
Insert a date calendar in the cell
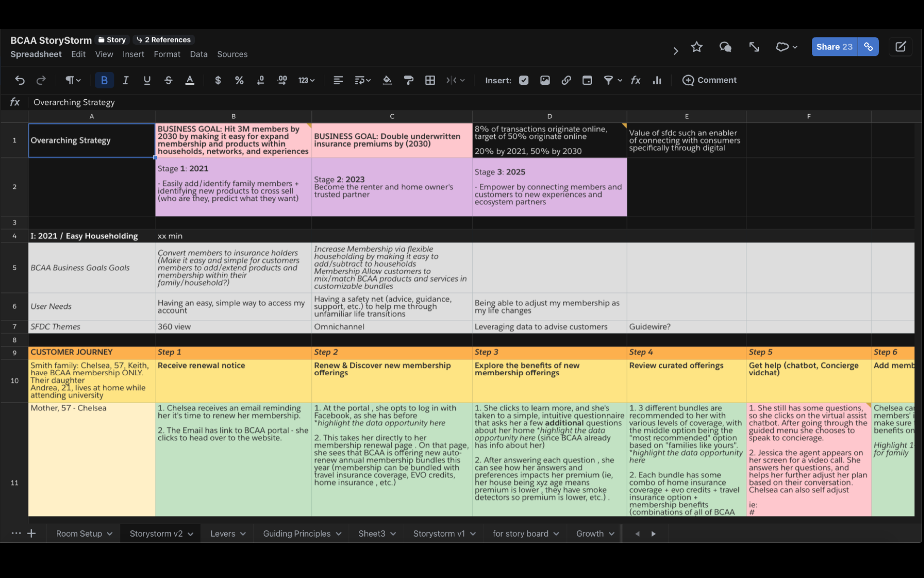click(x=587, y=80)
